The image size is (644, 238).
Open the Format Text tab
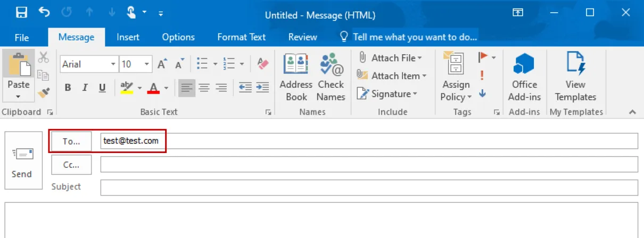pos(242,37)
